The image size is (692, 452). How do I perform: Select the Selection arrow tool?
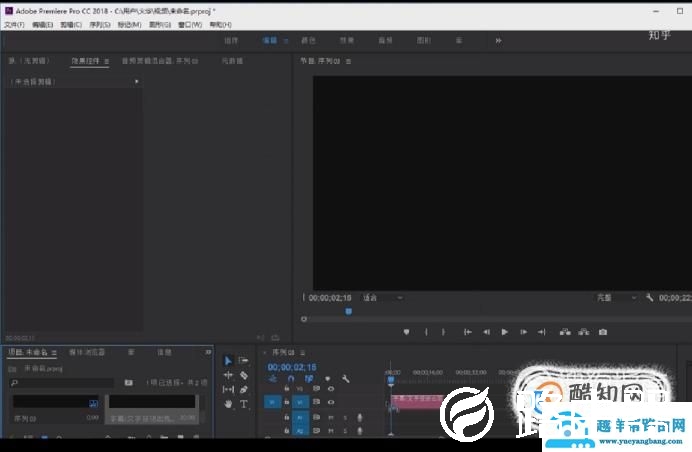tap(227, 361)
